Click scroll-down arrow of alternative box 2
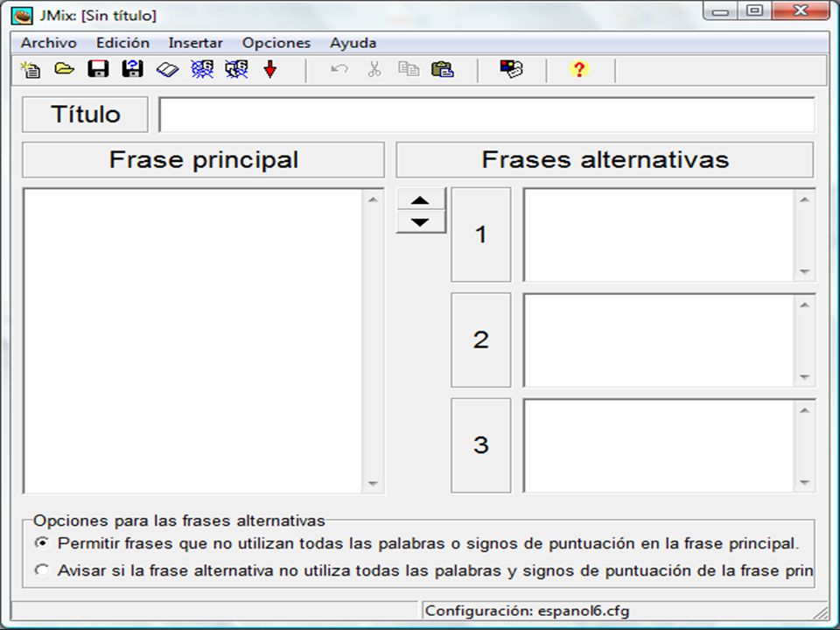840x630 pixels. [x=805, y=376]
